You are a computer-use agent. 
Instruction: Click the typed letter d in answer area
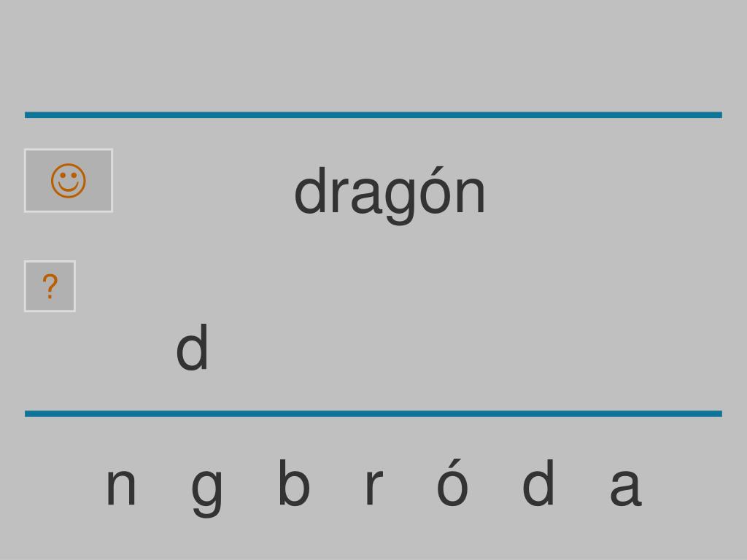(x=193, y=346)
